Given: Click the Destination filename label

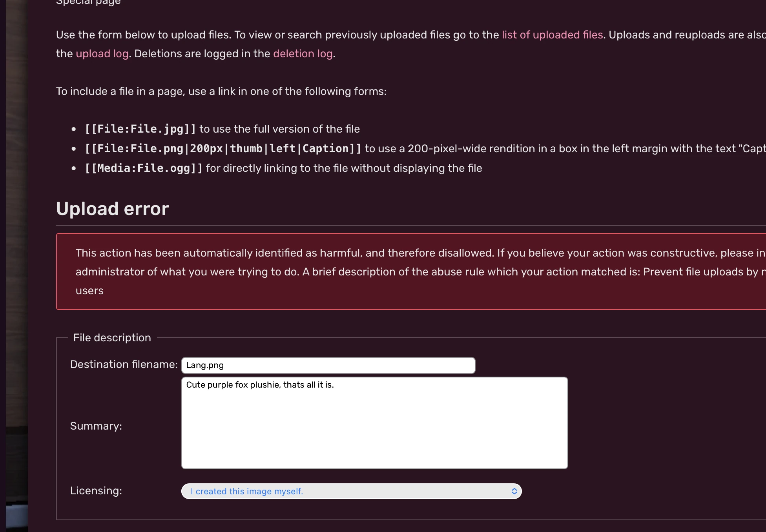Looking at the screenshot, I should (x=124, y=364).
